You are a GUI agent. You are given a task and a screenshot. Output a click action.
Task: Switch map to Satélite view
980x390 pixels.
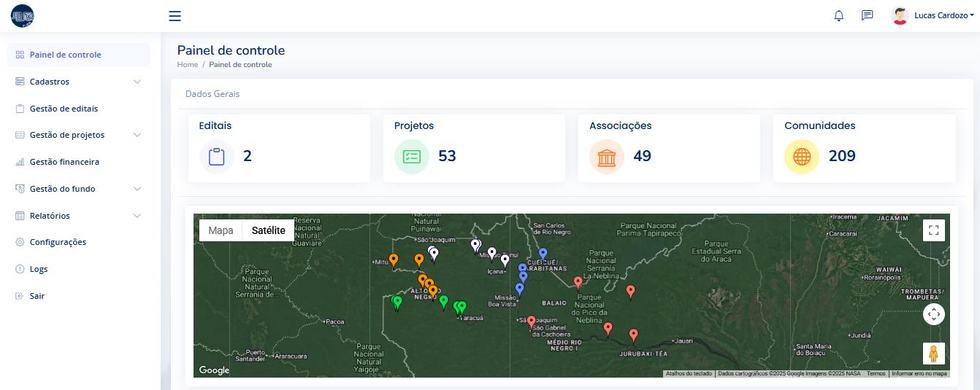coord(269,231)
